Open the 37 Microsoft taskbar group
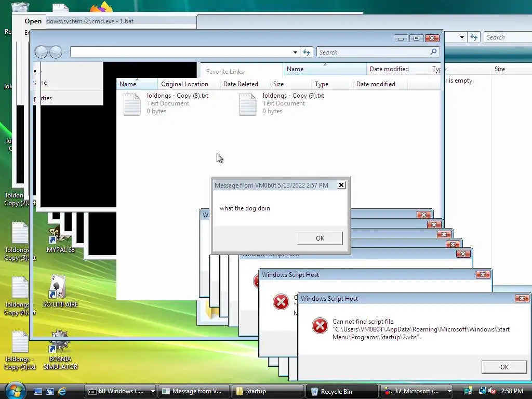 tap(413, 391)
